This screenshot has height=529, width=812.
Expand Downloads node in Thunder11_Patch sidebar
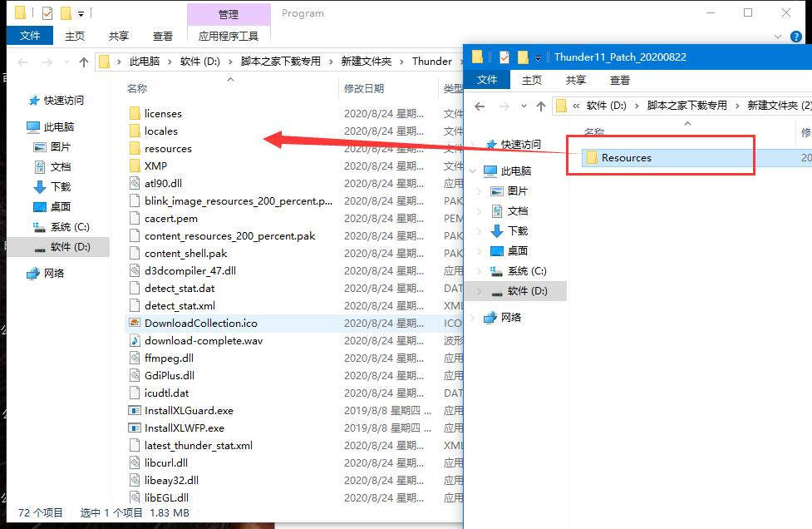click(480, 231)
